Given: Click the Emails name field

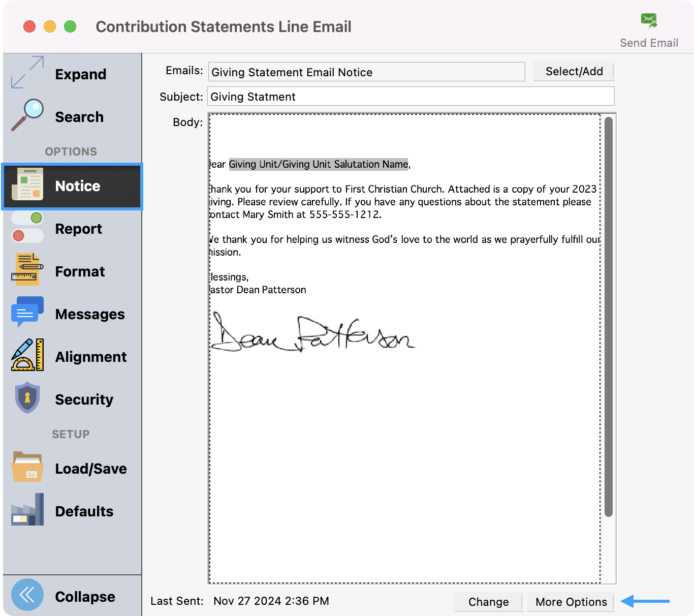Looking at the screenshot, I should [366, 72].
